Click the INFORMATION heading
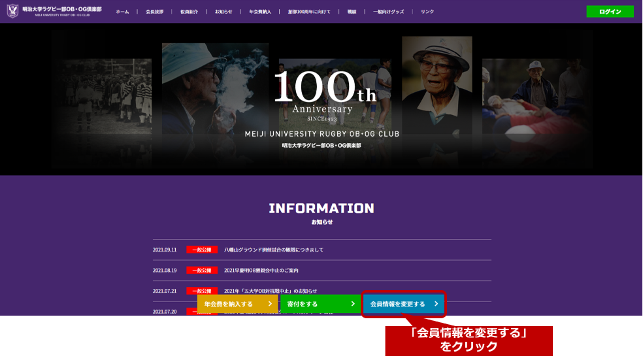This screenshot has height=364, width=643. click(321, 208)
